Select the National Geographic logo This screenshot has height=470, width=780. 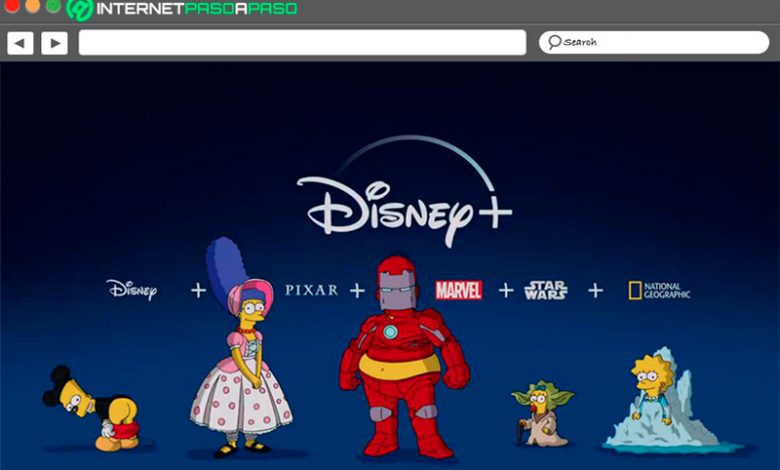pos(659,290)
